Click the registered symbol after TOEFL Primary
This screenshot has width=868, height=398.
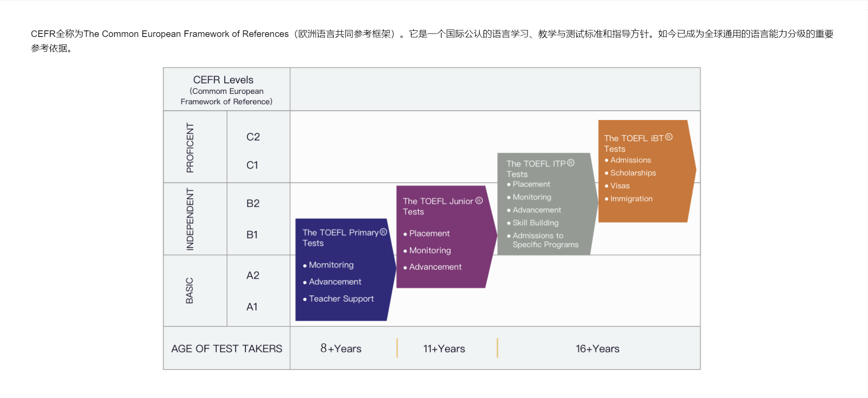[x=383, y=232]
